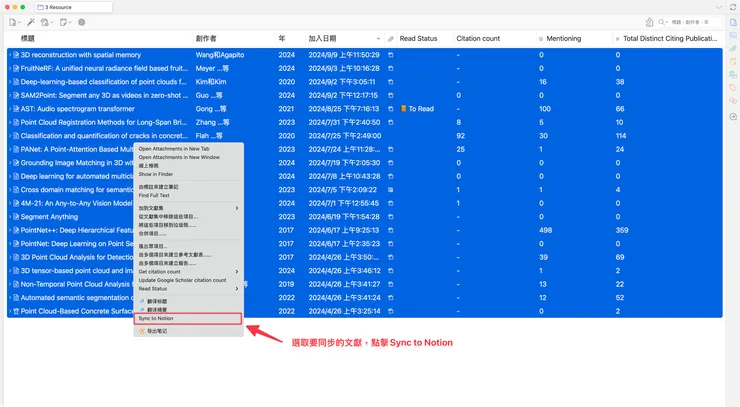Click the magic wand add-by-identifier icon

coord(31,22)
